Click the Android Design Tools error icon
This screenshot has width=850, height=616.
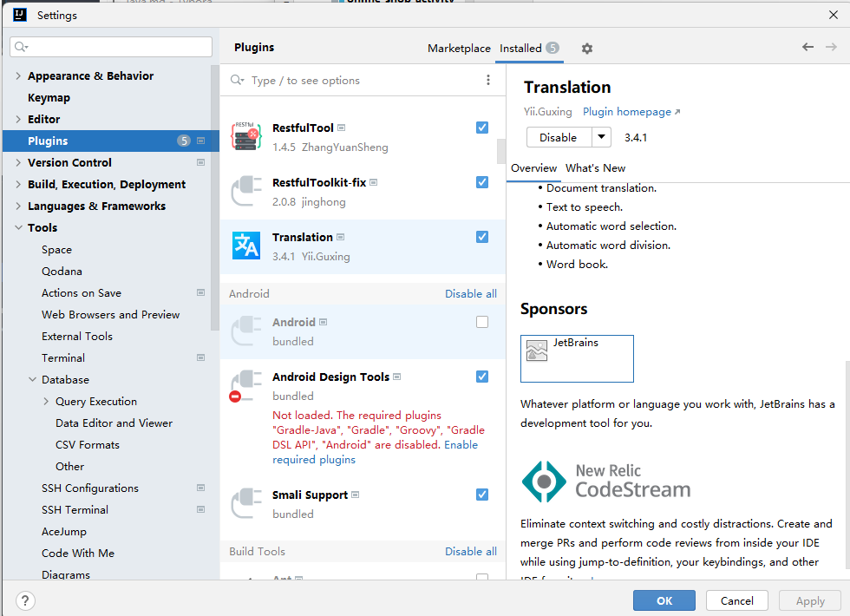pyautogui.click(x=235, y=397)
